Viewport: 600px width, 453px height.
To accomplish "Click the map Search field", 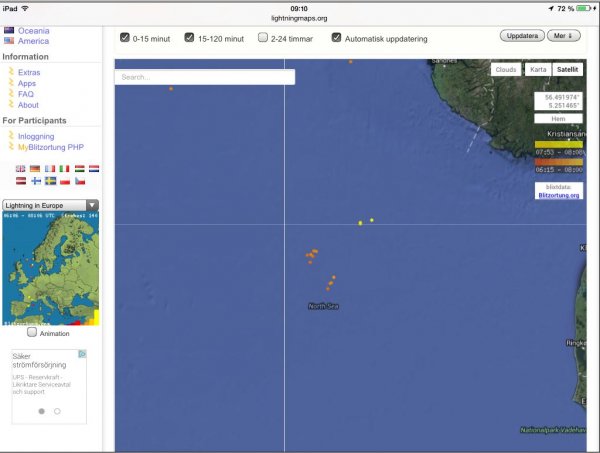I will [x=204, y=77].
